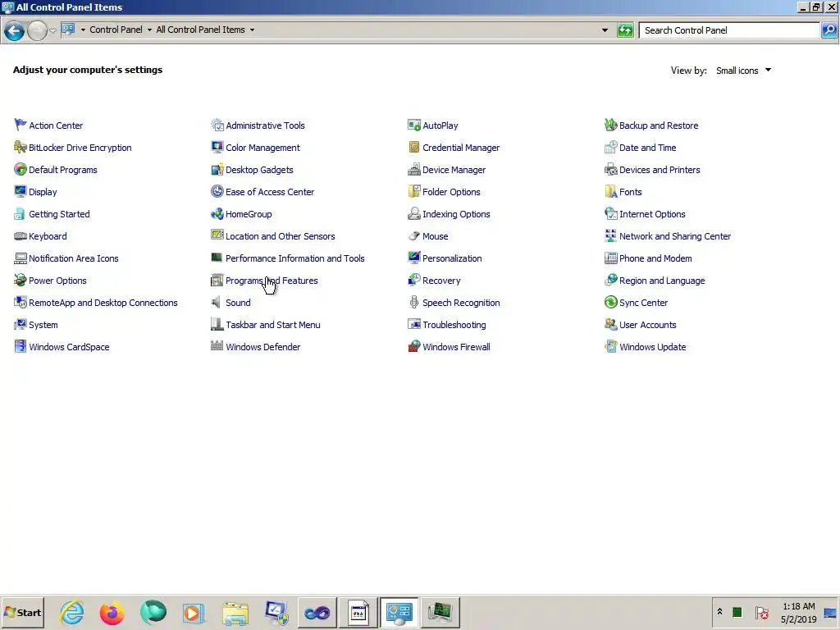Open the Date and Time clock icon
The image size is (840, 630).
pos(610,148)
